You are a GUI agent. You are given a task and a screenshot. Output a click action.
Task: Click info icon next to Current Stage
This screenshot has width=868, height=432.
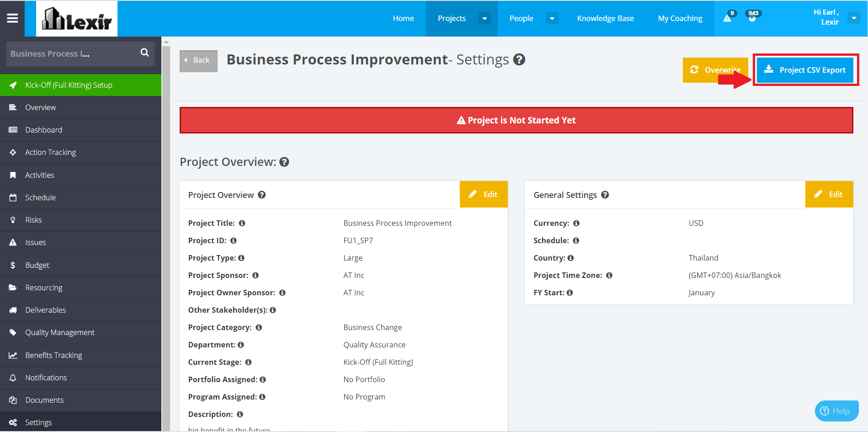click(249, 362)
